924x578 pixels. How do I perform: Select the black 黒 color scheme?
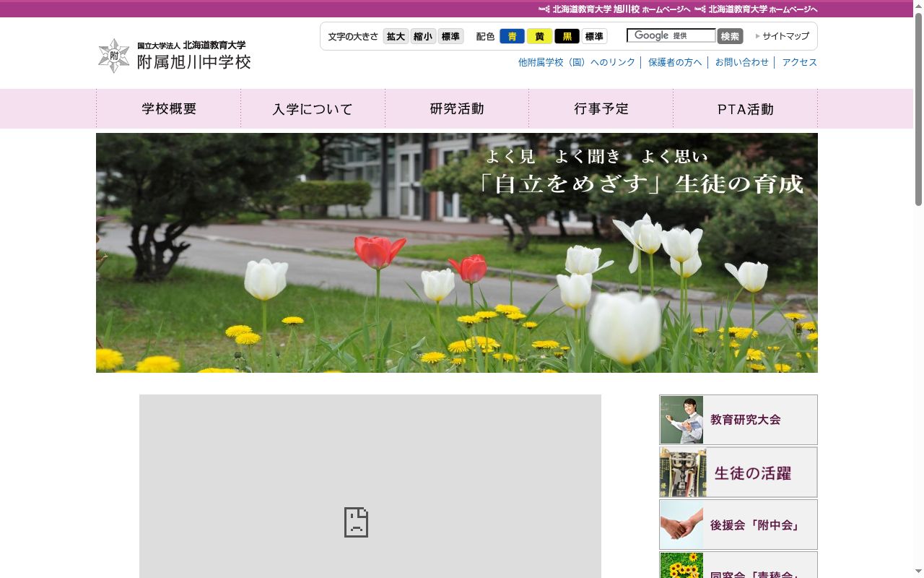pyautogui.click(x=567, y=36)
